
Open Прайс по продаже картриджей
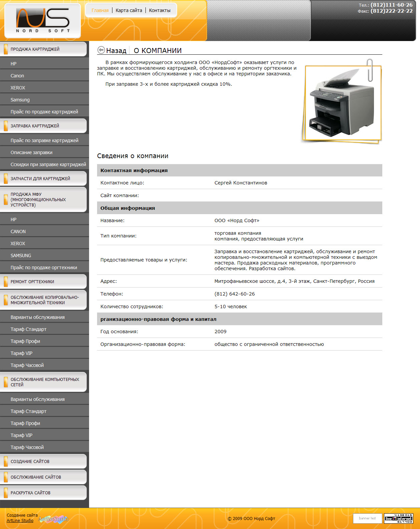(44, 112)
